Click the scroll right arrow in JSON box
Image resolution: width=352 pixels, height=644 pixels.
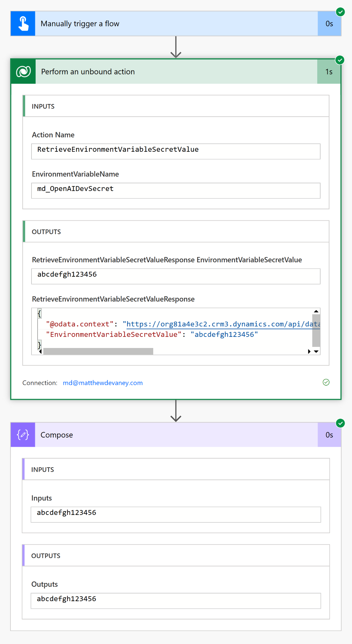(x=309, y=351)
